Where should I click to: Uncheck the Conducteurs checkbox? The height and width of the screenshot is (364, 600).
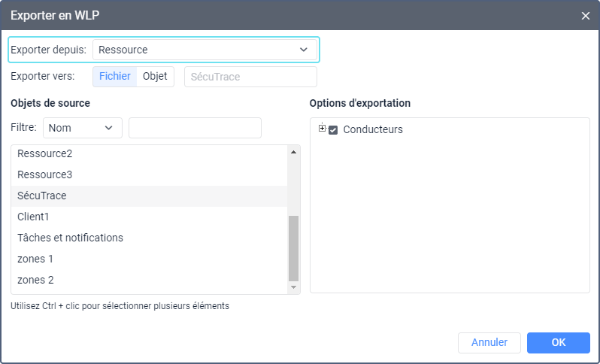(x=333, y=129)
